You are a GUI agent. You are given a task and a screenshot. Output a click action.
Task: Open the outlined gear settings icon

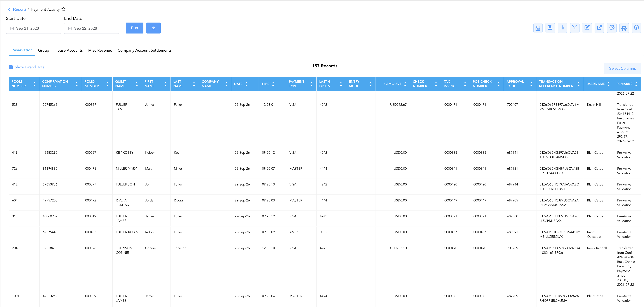(x=611, y=28)
